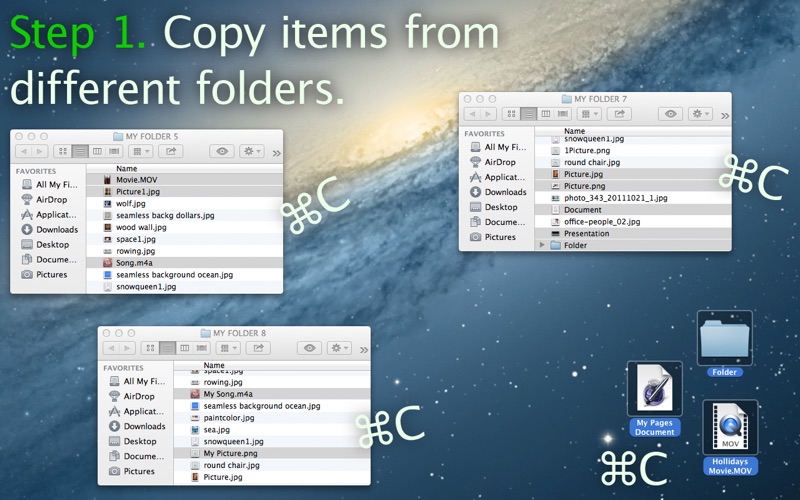Viewport: 800px width, 500px height.
Task: Expand toolbar overflow chevron in MY FOLDER 7 window
Action: (x=725, y=116)
